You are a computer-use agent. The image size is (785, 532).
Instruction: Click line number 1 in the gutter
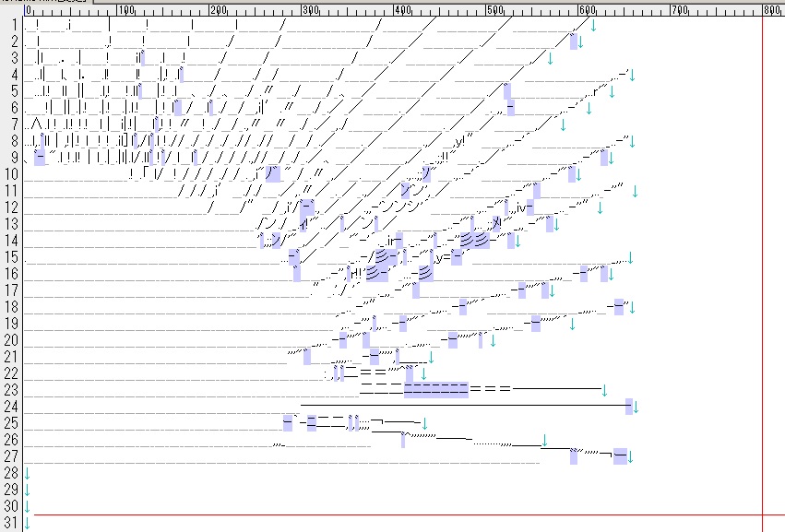pyautogui.click(x=14, y=24)
